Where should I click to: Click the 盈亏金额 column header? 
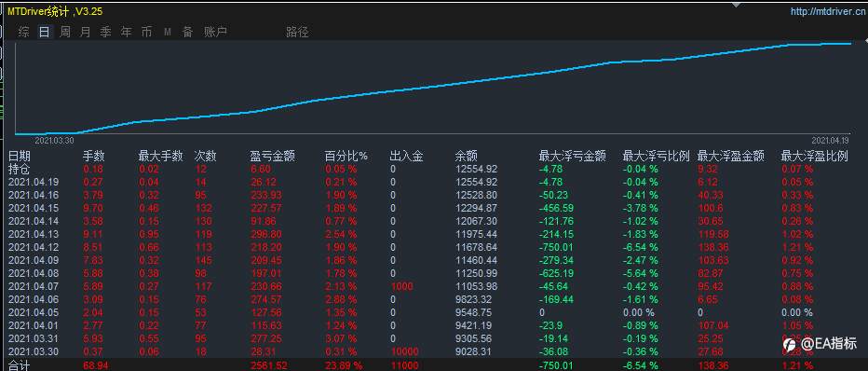273,157
